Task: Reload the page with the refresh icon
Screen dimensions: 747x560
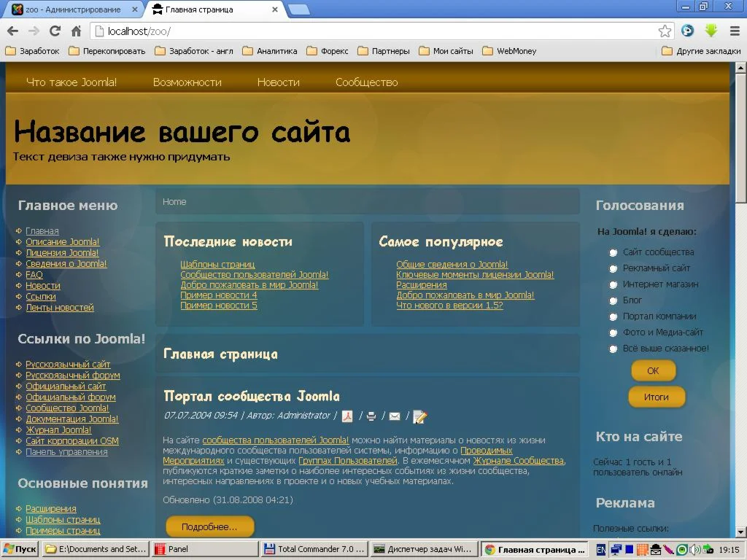Action: pos(55,31)
